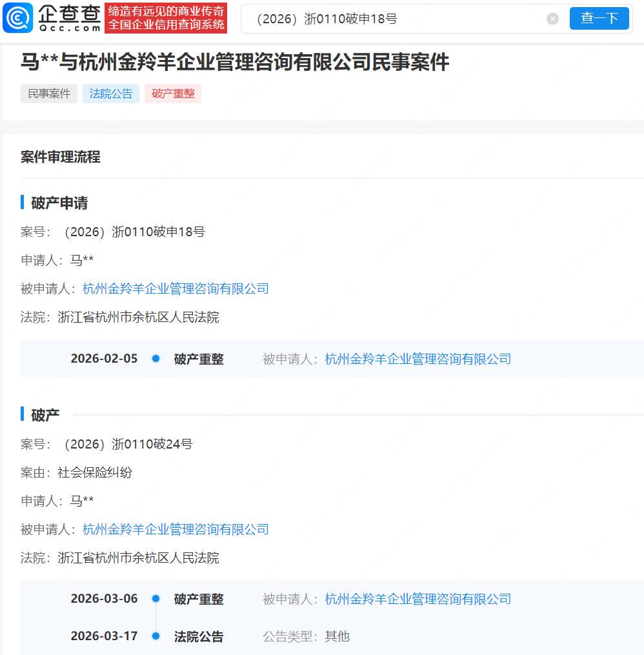Open respondent company link under 破产 case details
644x655 pixels.
tap(176, 529)
